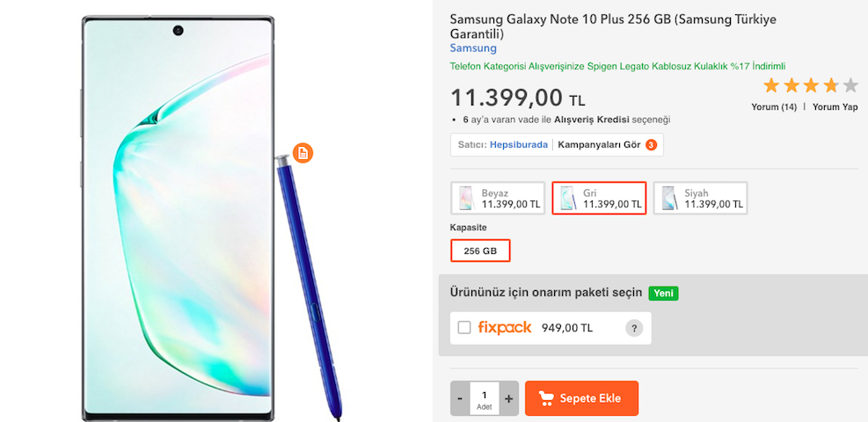The height and width of the screenshot is (422, 868).
Task: Open the Samsung brand link
Action: [473, 48]
